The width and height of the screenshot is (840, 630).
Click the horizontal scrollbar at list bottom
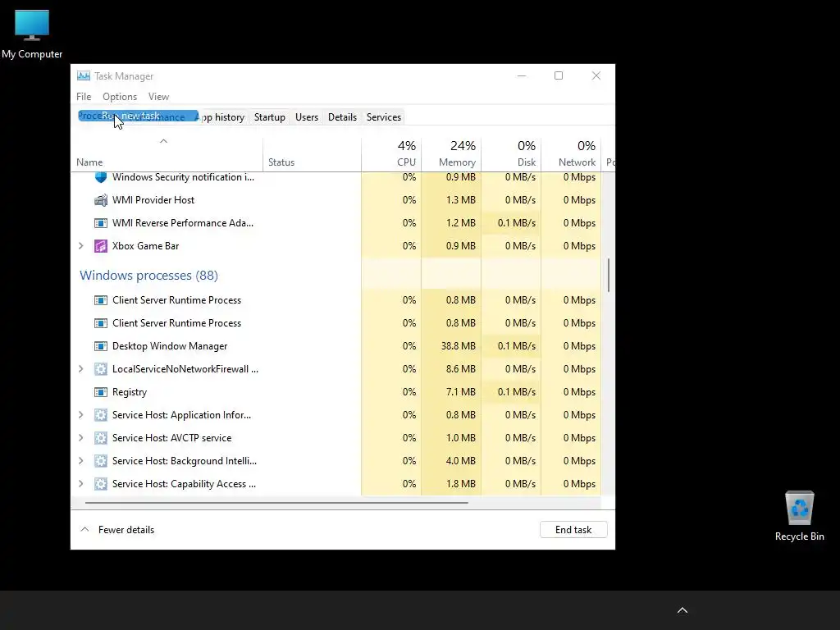276,503
